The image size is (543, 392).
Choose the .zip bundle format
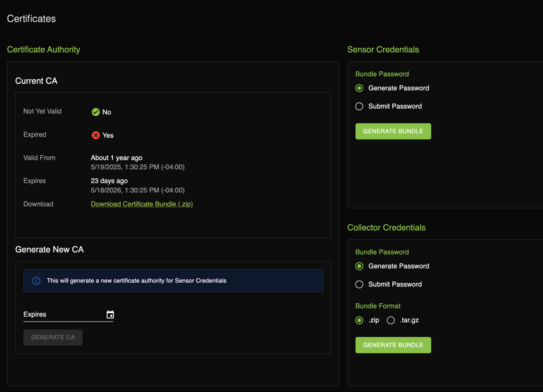click(x=359, y=320)
